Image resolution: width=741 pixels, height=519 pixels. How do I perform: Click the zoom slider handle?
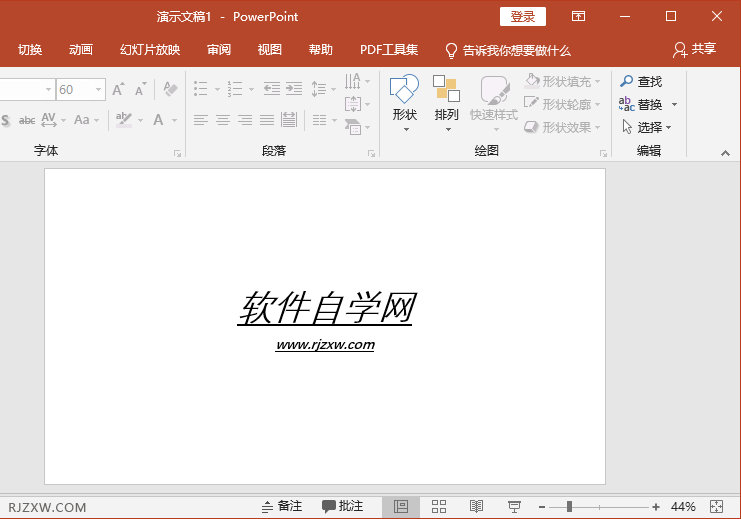point(569,507)
